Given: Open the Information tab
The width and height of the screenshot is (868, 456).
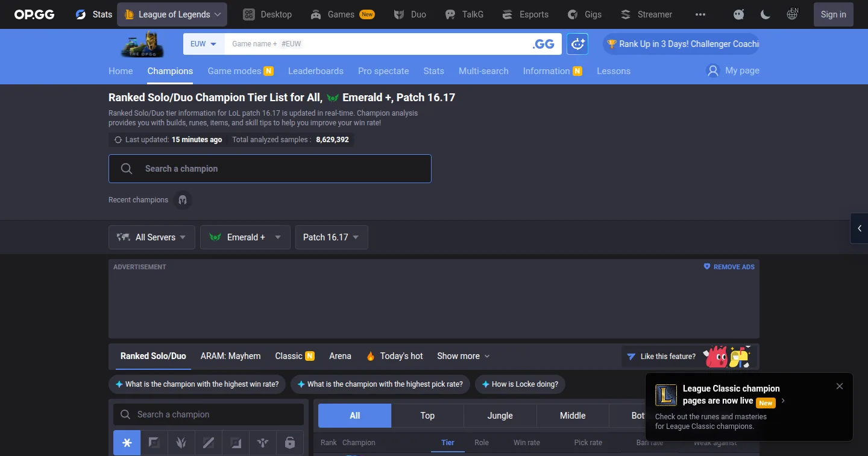Looking at the screenshot, I should coord(553,71).
